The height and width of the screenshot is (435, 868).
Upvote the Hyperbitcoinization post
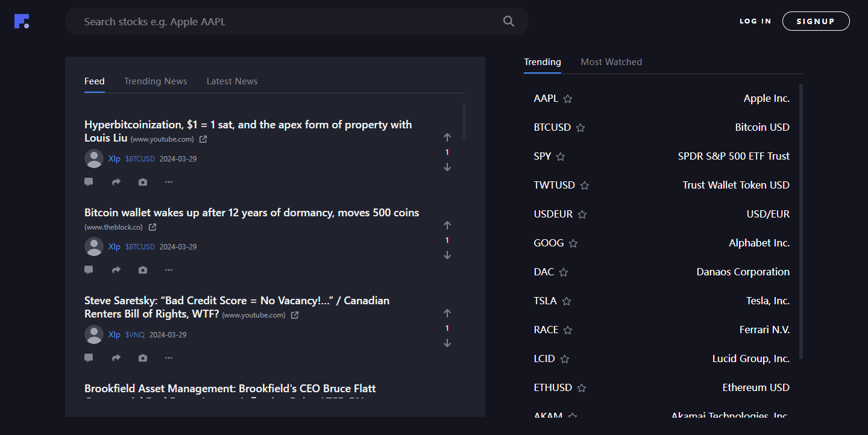[x=447, y=137]
